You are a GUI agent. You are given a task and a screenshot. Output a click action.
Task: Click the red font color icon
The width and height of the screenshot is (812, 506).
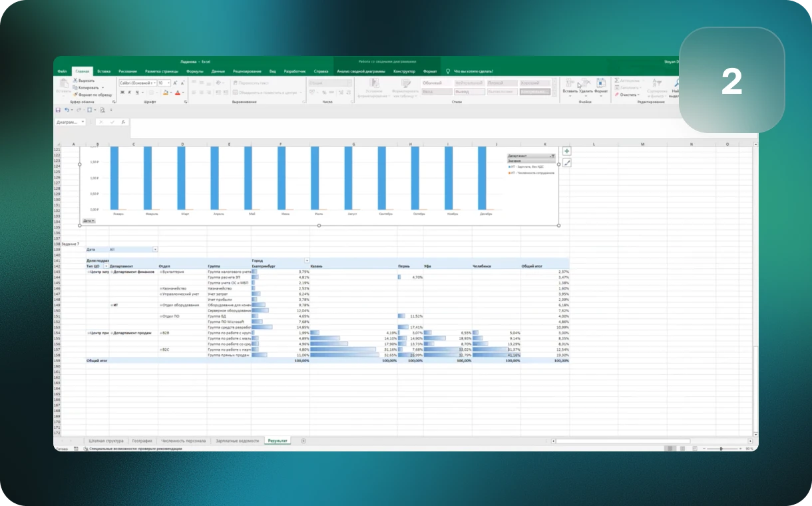[x=176, y=93]
